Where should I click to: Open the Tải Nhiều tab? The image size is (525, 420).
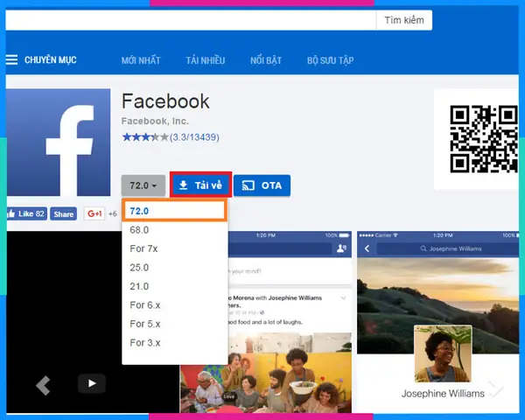point(206,60)
